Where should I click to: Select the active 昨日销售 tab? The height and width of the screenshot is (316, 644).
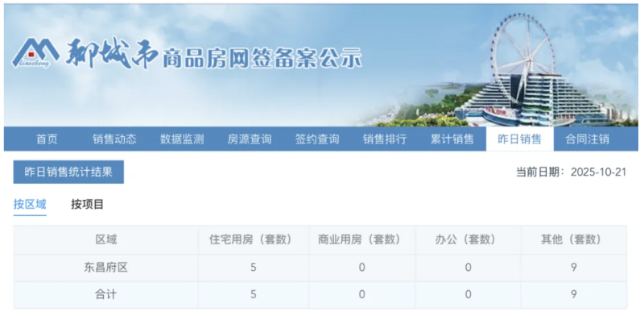(x=519, y=139)
